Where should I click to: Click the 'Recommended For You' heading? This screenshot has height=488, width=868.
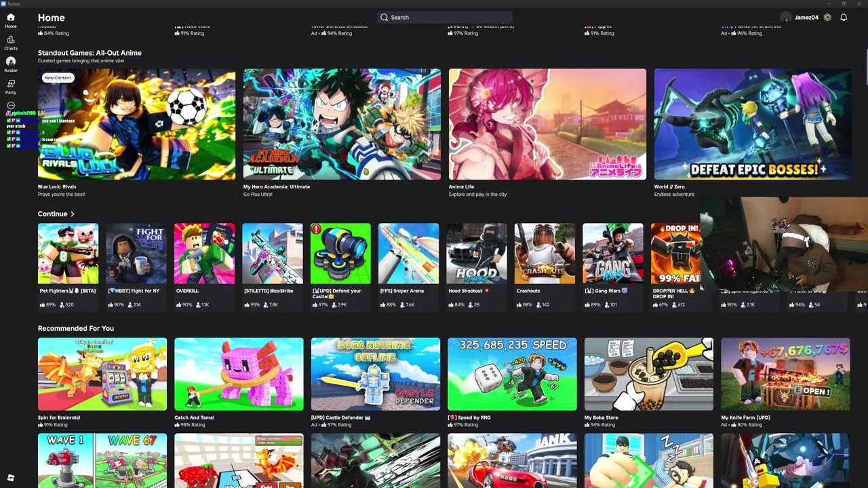(x=76, y=328)
